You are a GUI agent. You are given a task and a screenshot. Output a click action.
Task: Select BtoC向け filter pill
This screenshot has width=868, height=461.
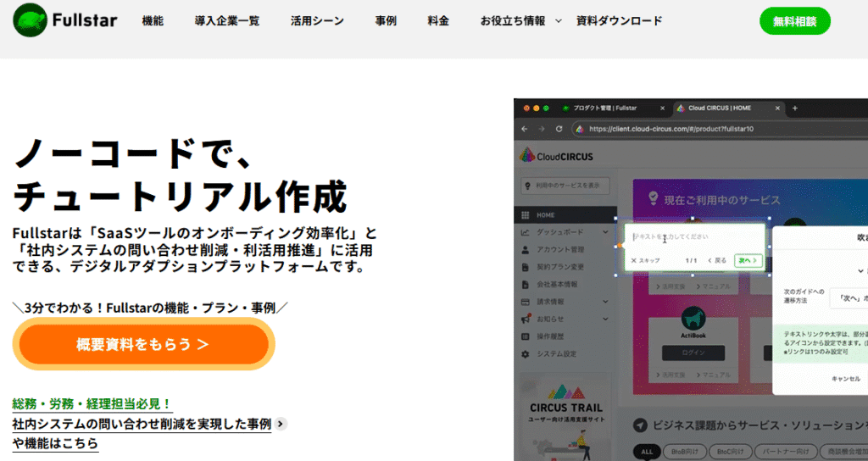point(731,452)
